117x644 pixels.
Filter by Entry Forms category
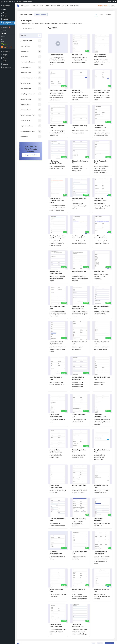(x=31, y=57)
